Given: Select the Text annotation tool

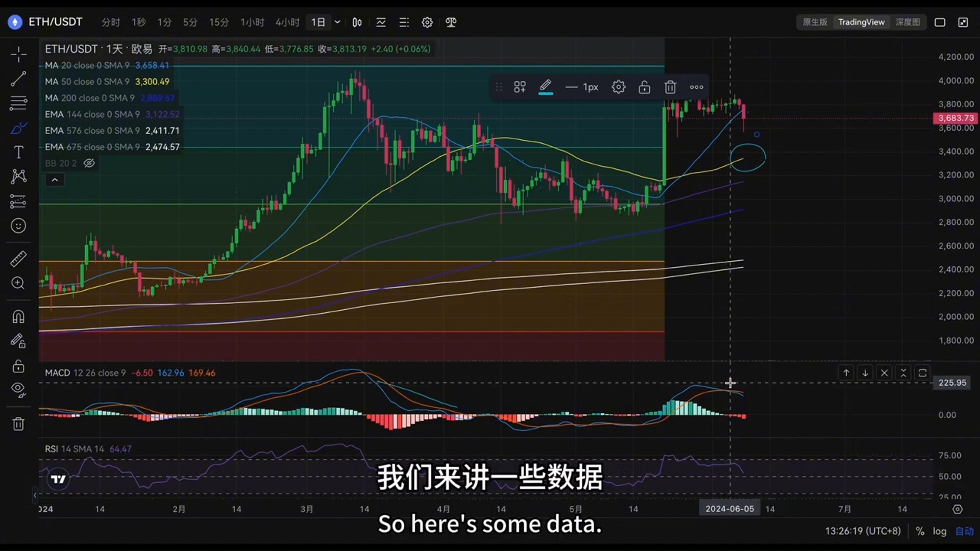Looking at the screenshot, I should coord(18,152).
